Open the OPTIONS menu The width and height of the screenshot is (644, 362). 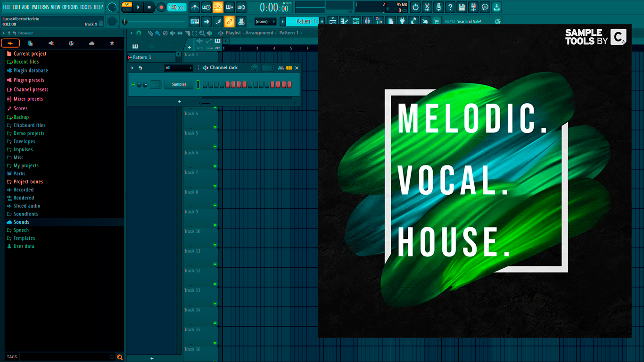[70, 7]
